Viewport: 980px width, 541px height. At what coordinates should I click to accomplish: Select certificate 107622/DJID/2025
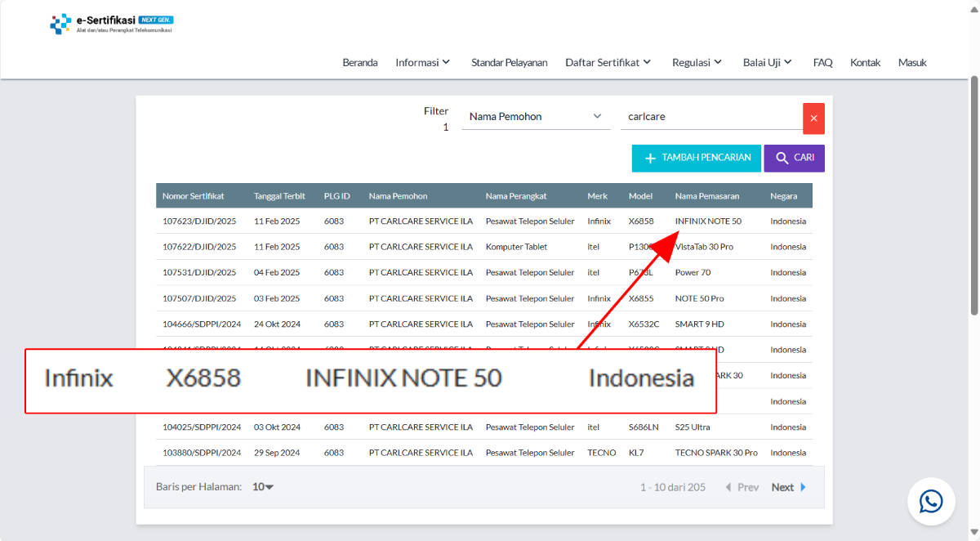point(199,247)
